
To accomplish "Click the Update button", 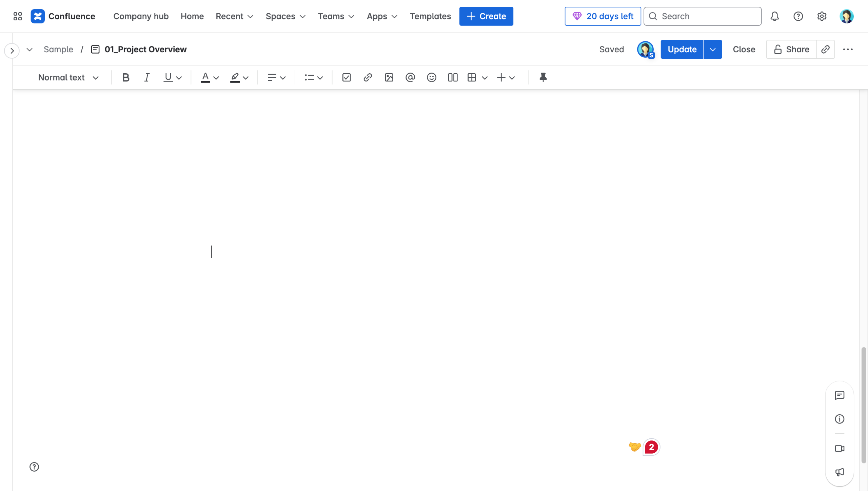I will pos(682,50).
